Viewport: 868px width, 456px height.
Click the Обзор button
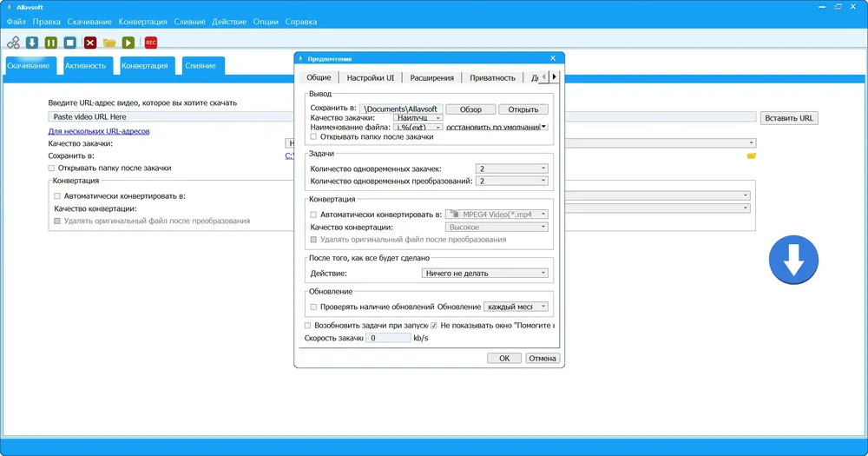[x=470, y=109]
